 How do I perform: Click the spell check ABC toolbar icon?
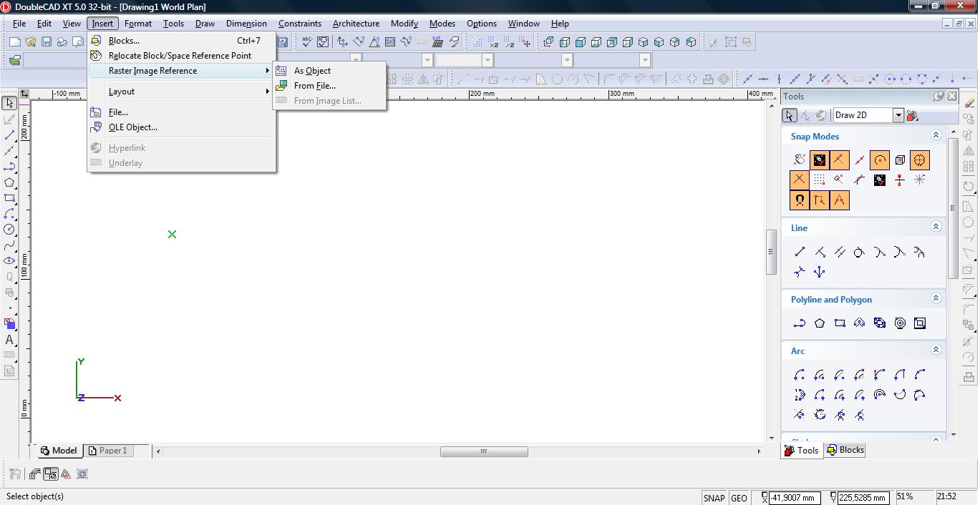tap(307, 42)
